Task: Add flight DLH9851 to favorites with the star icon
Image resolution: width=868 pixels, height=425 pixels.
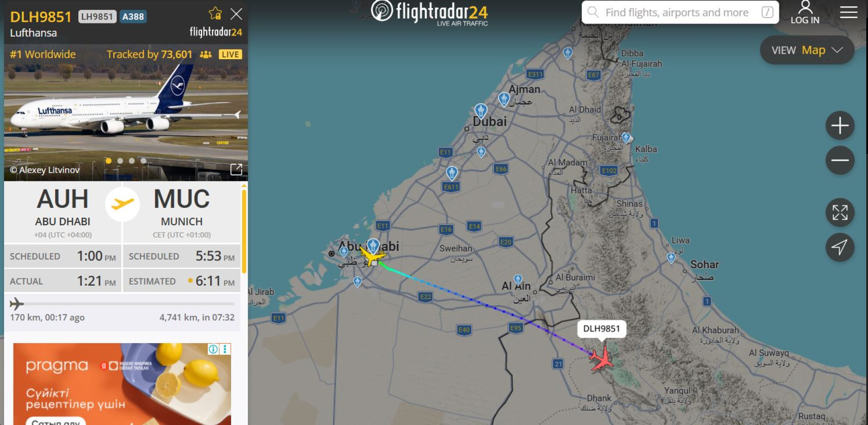Action: (215, 14)
